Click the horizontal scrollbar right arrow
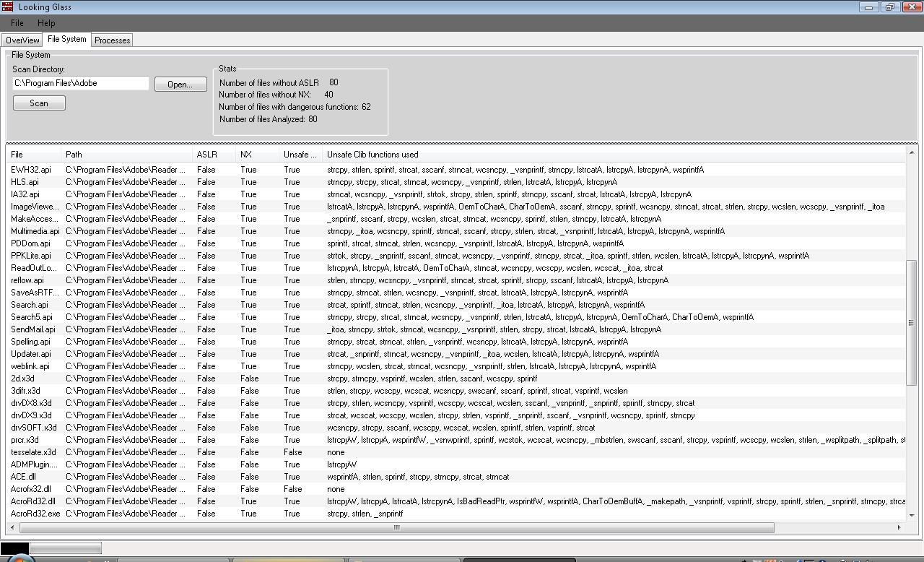The height and width of the screenshot is (562, 924). click(899, 527)
